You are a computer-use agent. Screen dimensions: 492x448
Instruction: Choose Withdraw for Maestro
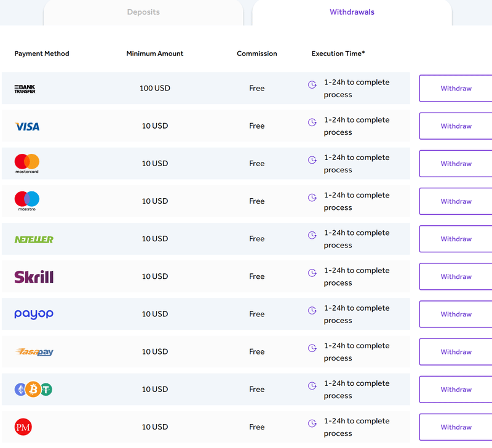pos(456,201)
